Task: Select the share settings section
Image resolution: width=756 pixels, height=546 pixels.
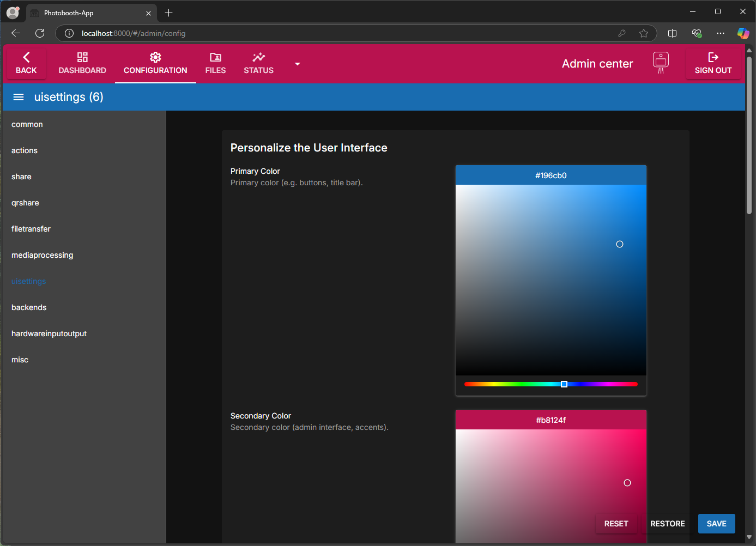Action: [x=84, y=177]
